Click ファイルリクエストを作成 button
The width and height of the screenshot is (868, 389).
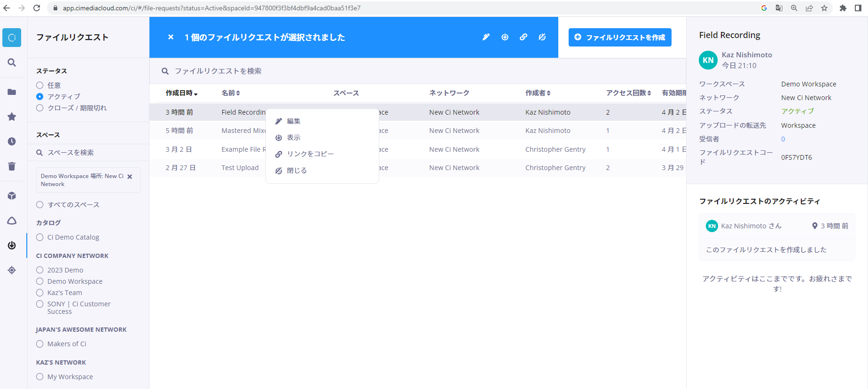click(620, 37)
